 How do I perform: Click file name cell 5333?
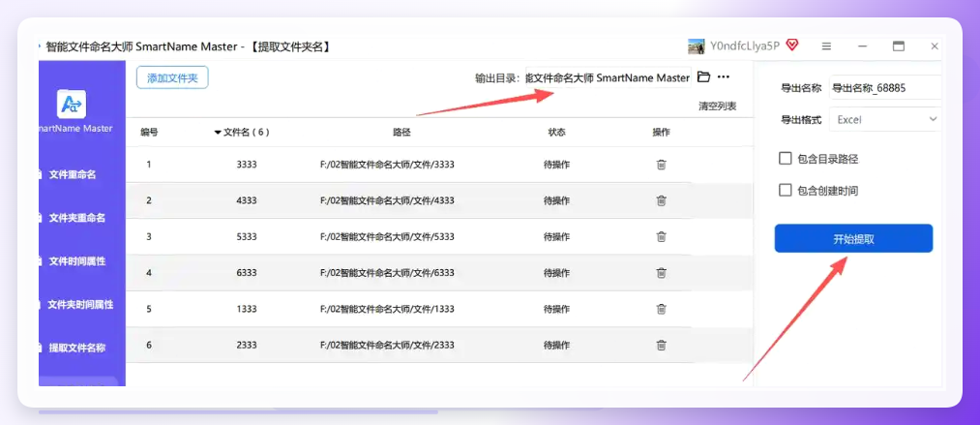247,237
